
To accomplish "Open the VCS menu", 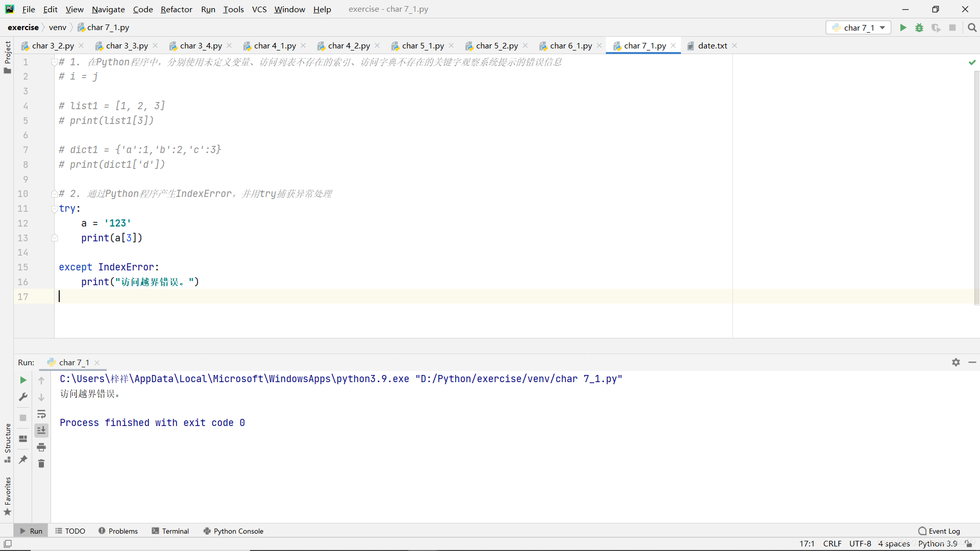I will (259, 9).
